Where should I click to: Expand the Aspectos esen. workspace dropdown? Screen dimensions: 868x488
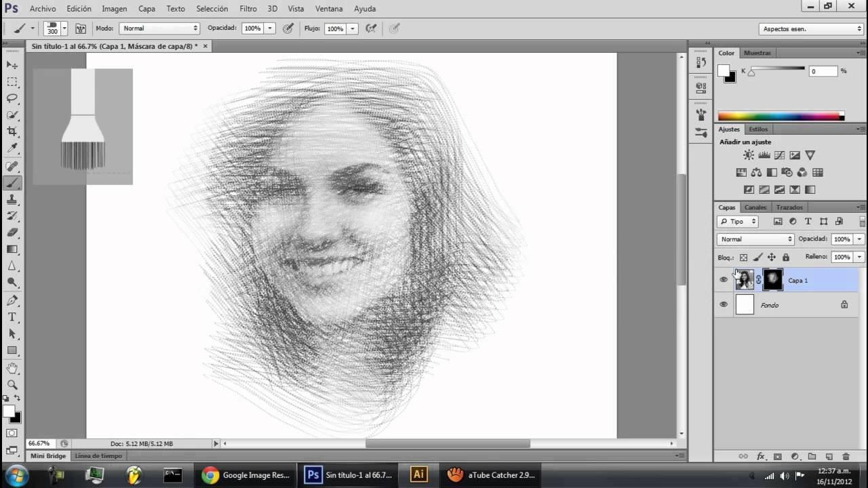coord(810,29)
